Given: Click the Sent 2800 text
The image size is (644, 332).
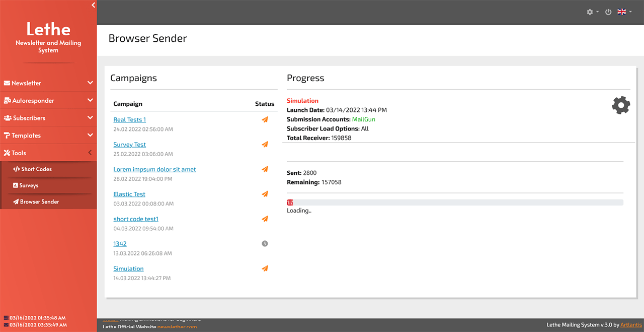Looking at the screenshot, I should [x=301, y=173].
